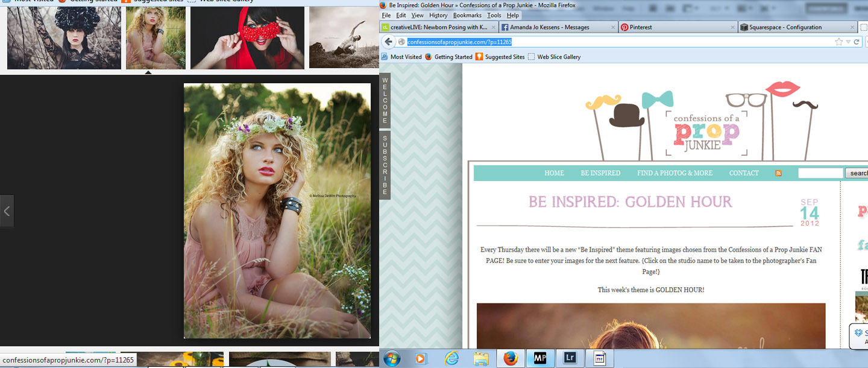
Task: Click the CONTACT navigation link
Action: [744, 173]
